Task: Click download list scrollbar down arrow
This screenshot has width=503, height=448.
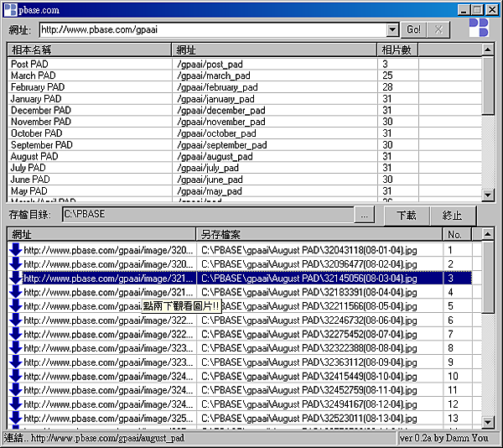Action: [x=488, y=422]
